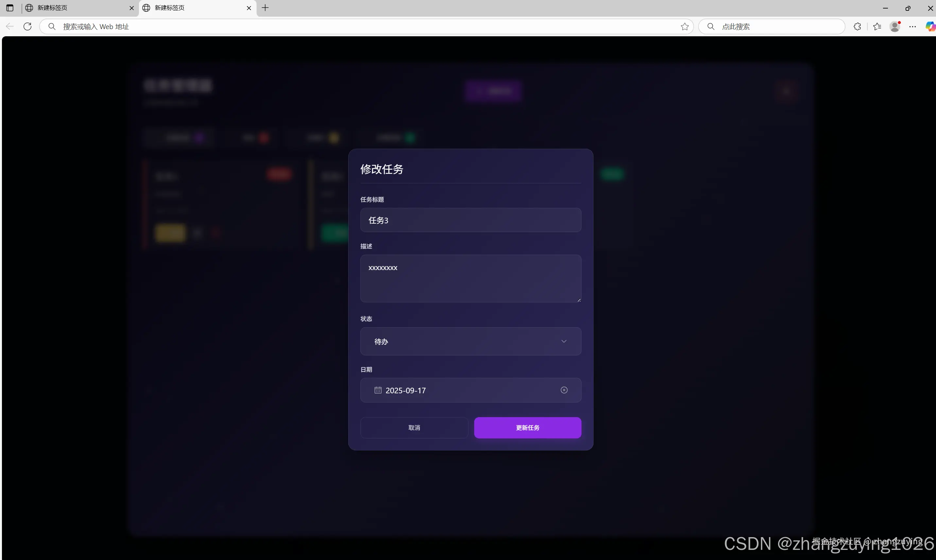Open the user profile avatar
936x560 pixels.
click(x=895, y=26)
